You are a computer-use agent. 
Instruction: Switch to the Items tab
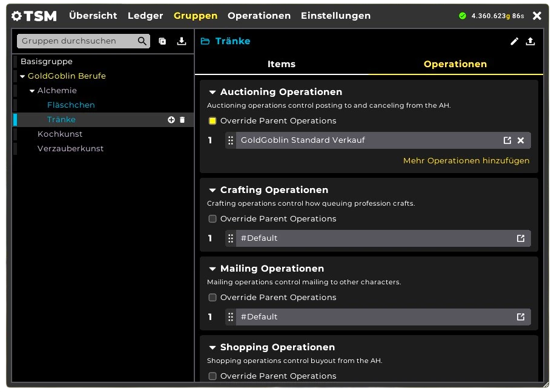(282, 64)
